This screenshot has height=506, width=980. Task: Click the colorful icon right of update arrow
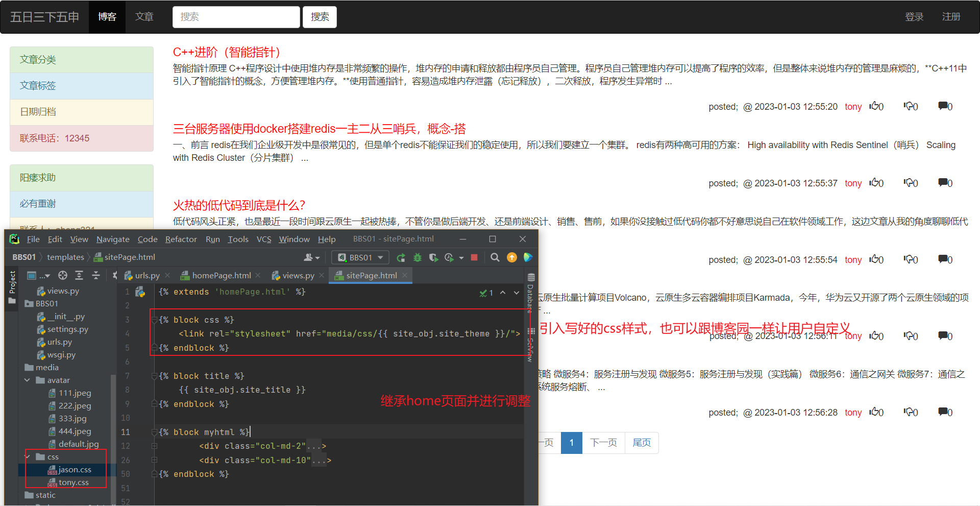click(528, 258)
